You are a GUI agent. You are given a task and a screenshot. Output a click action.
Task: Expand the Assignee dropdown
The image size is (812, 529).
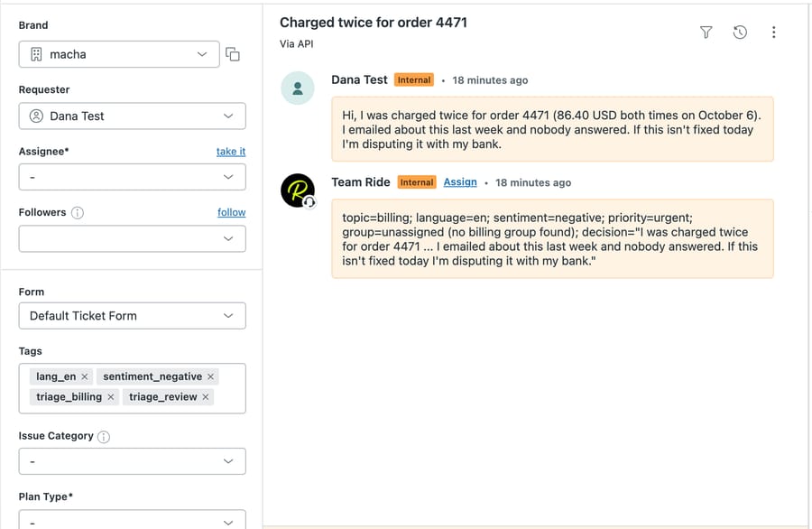[x=132, y=177]
